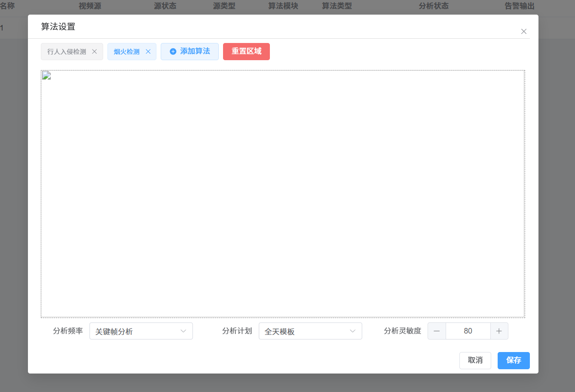Viewport: 575px width, 392px height.
Task: Click the broken image icon in the canvas
Action: (46, 76)
